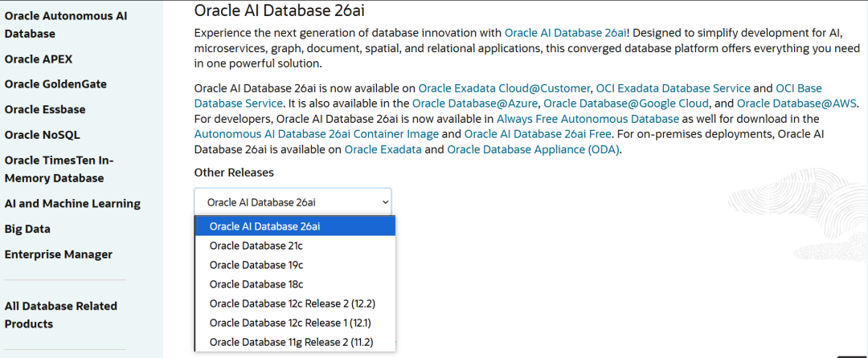The image size is (868, 358).
Task: Open Oracle Essbase sidebar entry
Action: [45, 109]
